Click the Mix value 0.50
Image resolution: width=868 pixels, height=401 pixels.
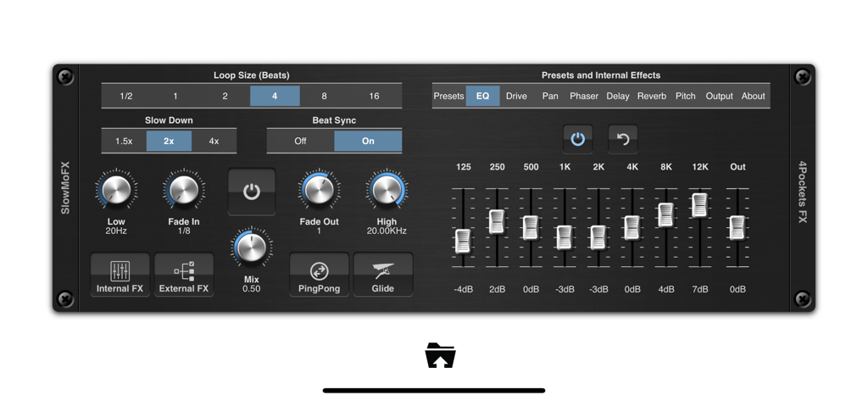(251, 288)
